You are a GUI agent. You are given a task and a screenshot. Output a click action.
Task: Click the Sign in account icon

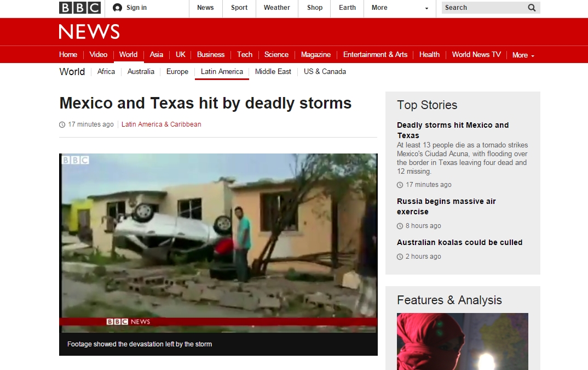tap(117, 8)
